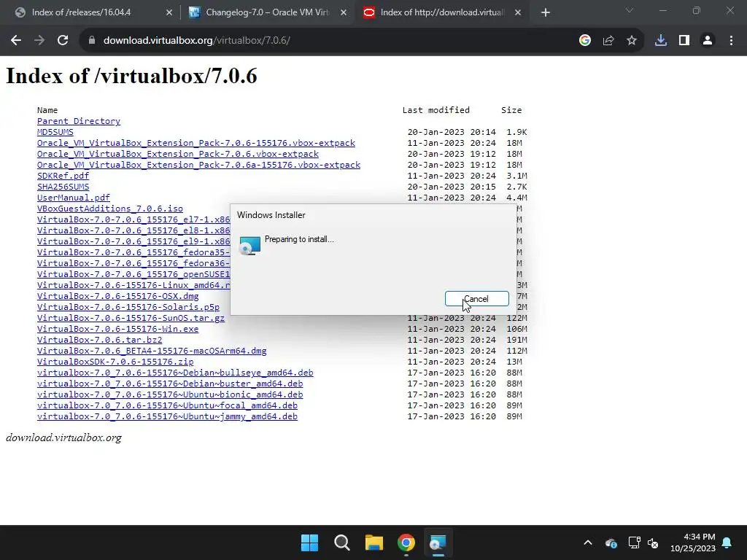The width and height of the screenshot is (747, 560).
Task: Close the Index of download.virtualbox tab
Action: coord(518,13)
